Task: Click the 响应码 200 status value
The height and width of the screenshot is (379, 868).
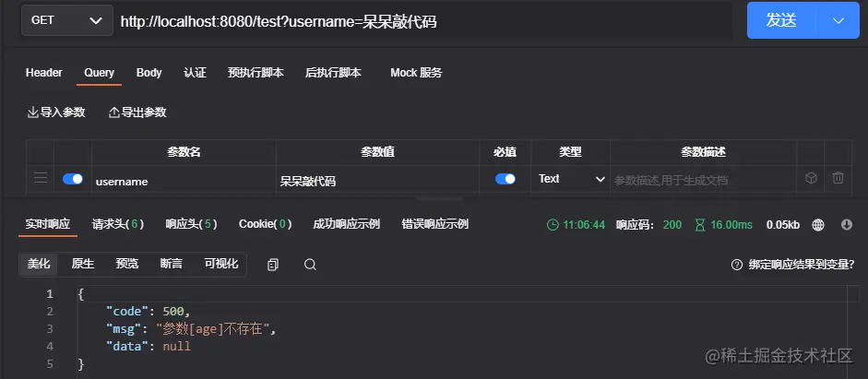Action: tap(672, 225)
